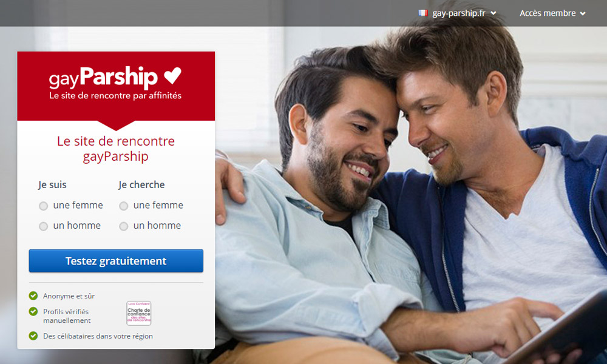
Task: Select 'un homme' under Je suis
Action: tap(43, 226)
